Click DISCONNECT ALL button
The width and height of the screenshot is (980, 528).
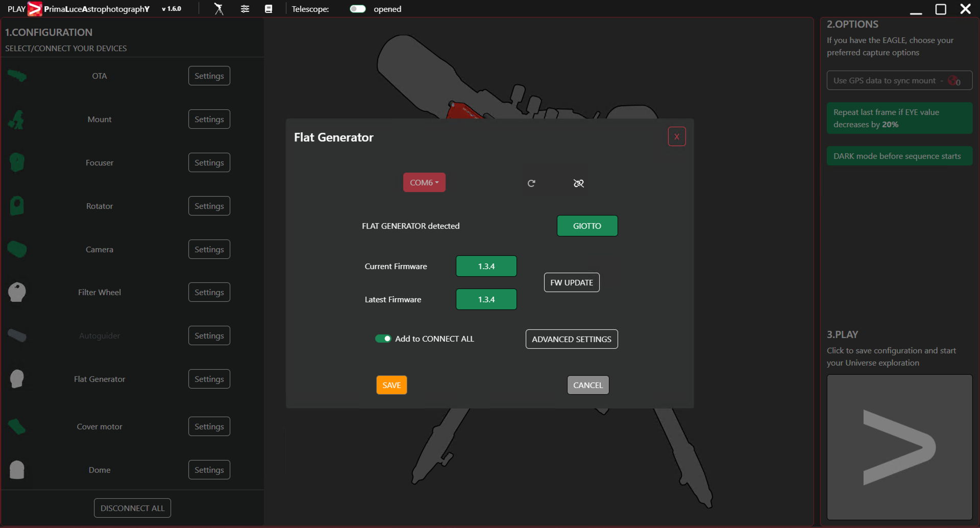click(x=132, y=508)
